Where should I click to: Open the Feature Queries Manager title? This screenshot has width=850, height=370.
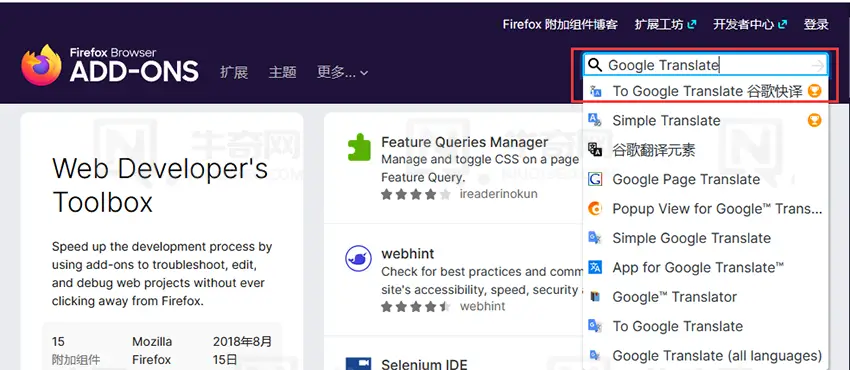point(465,142)
